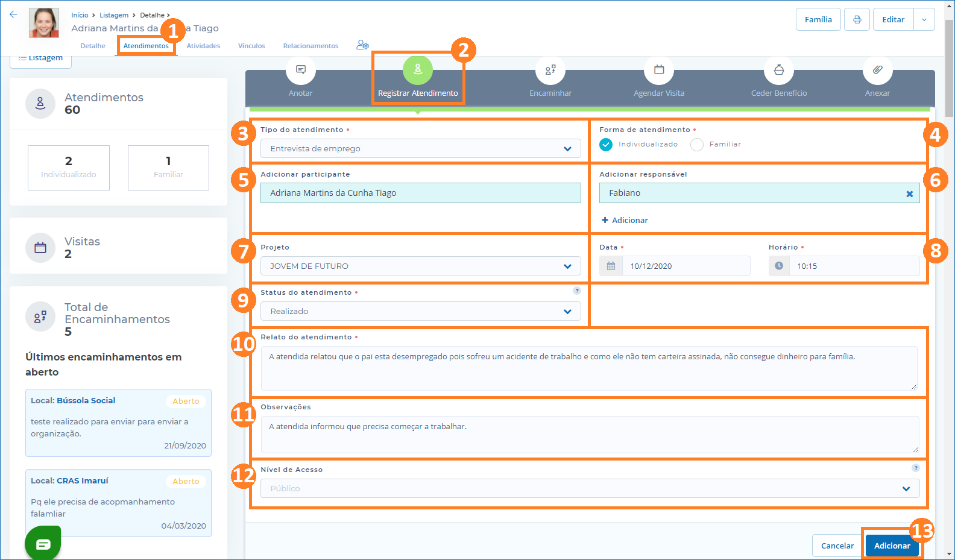Expand the Status do atendimento dropdown

click(420, 311)
